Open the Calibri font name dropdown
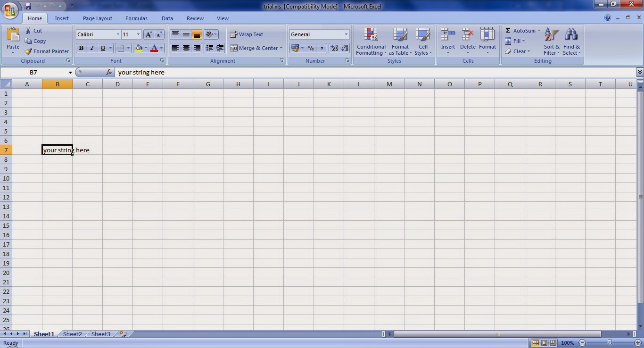The height and width of the screenshot is (348, 644). pos(118,34)
